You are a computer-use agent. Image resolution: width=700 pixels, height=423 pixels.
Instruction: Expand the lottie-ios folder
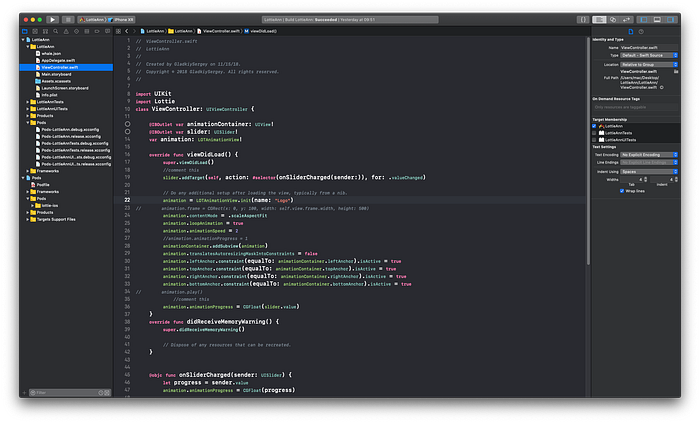(32, 206)
